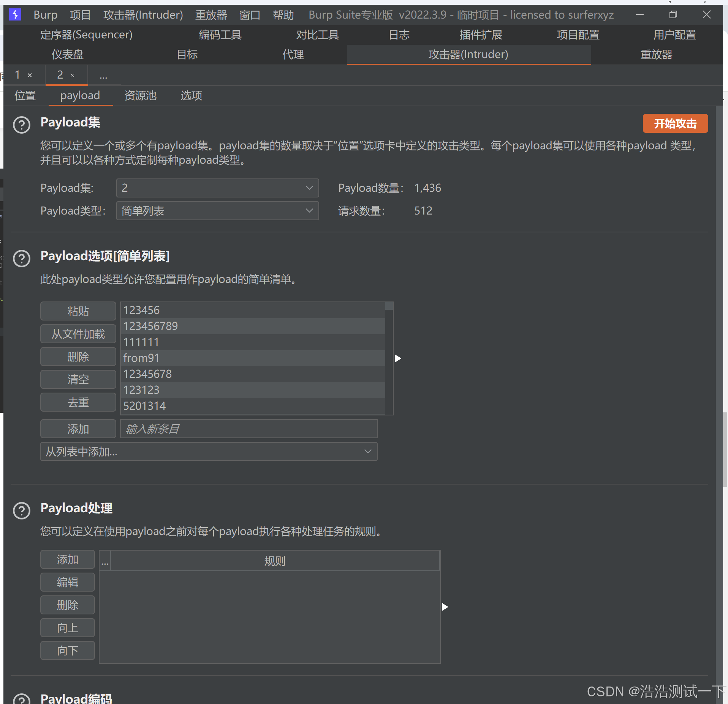Open the 重放器 menu in menu bar
728x704 pixels.
[211, 15]
